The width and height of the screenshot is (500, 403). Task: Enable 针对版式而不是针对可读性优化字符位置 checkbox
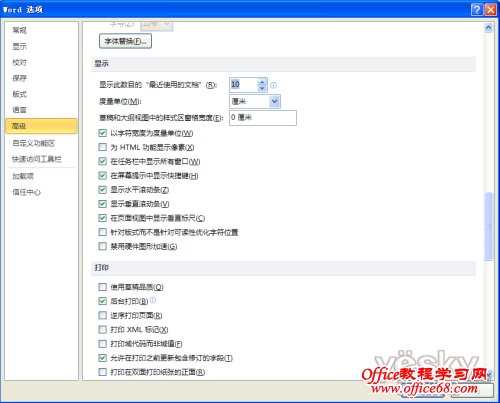point(102,232)
